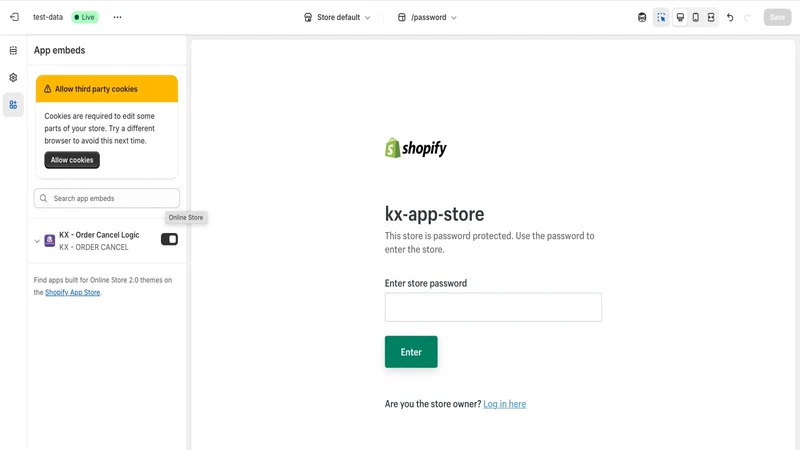800x450 pixels.
Task: Switch to mobile preview view
Action: tap(695, 17)
